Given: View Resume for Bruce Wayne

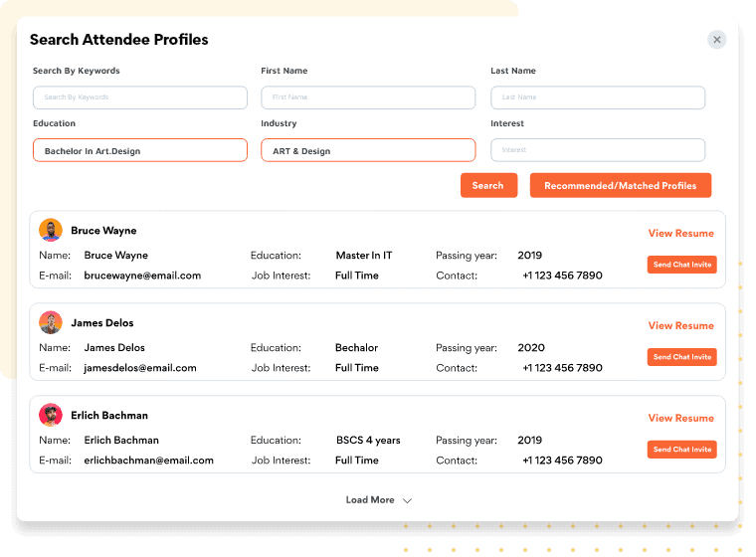Looking at the screenshot, I should pos(680,234).
